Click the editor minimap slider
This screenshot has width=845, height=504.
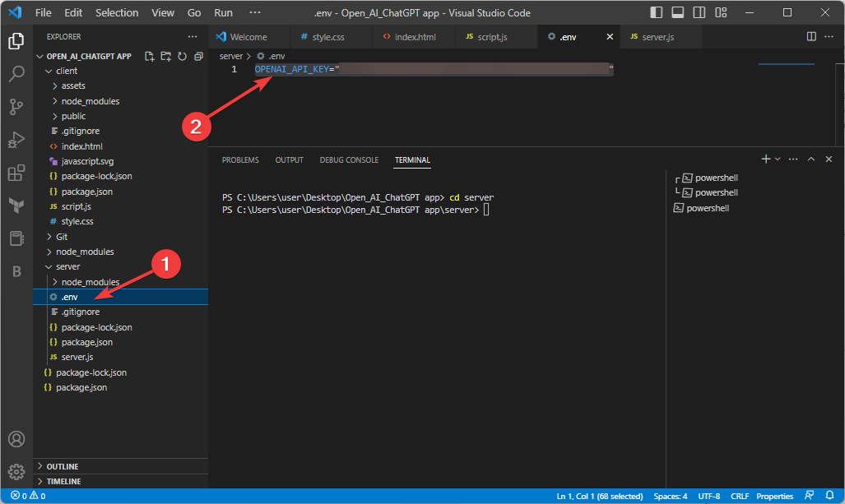click(787, 64)
